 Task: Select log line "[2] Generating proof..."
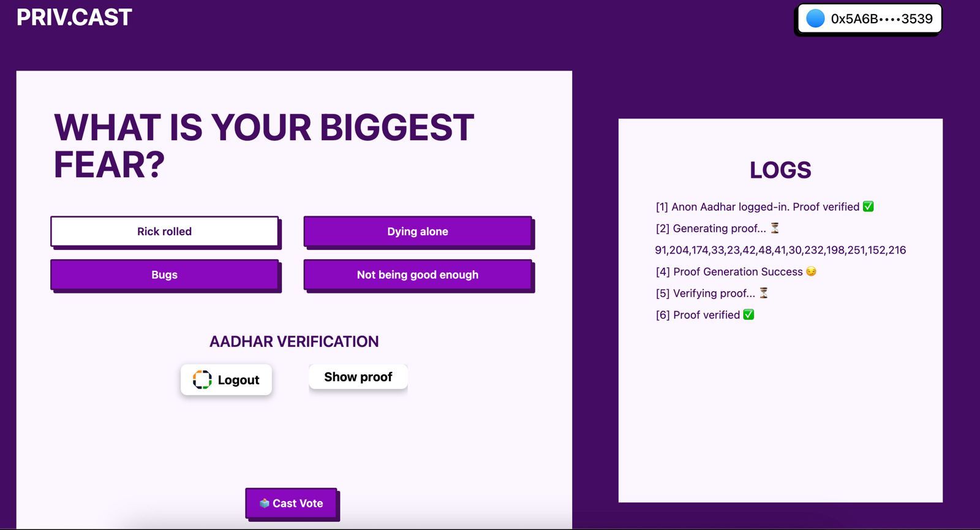(x=717, y=229)
